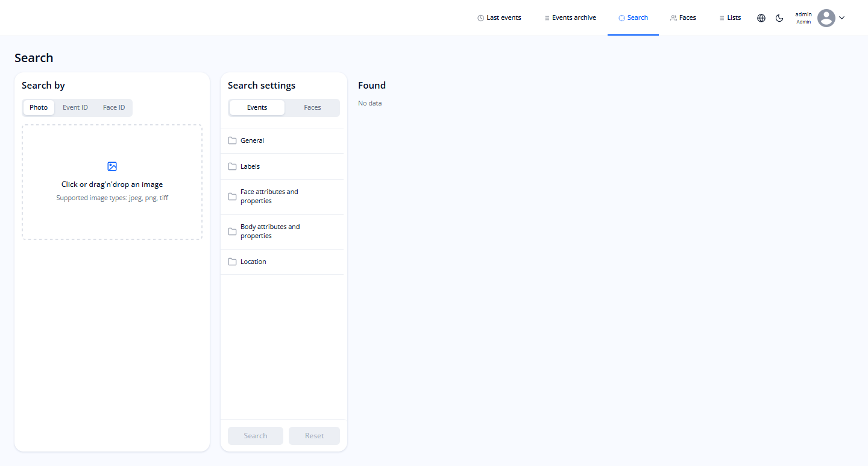868x466 pixels.
Task: Click the Faces people icon in navbar
Action: coord(672,17)
